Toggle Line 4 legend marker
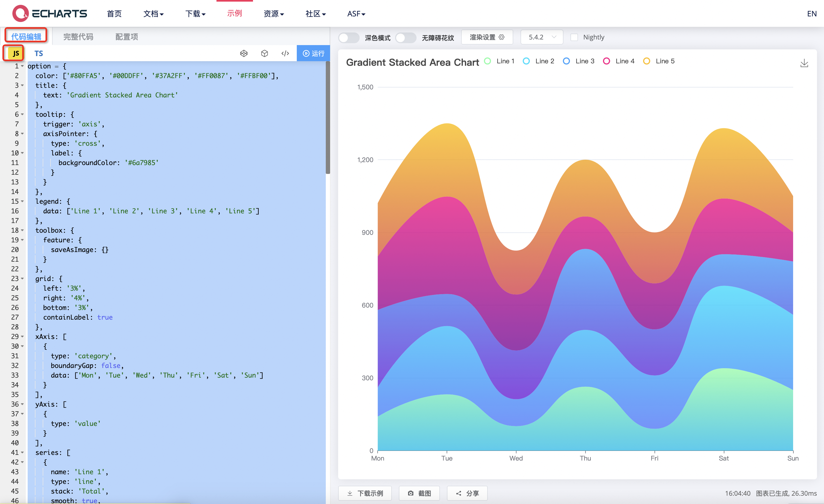The image size is (824, 504). (606, 61)
